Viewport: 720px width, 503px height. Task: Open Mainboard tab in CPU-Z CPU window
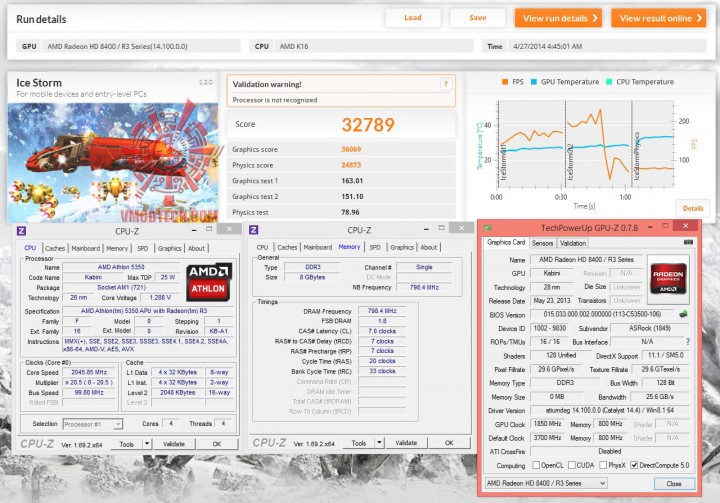tap(85, 248)
